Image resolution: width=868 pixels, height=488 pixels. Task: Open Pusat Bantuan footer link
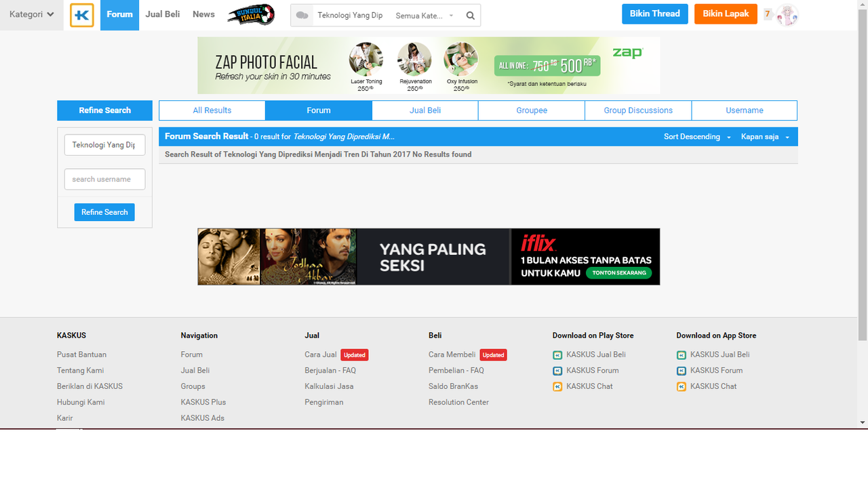tap(81, 354)
